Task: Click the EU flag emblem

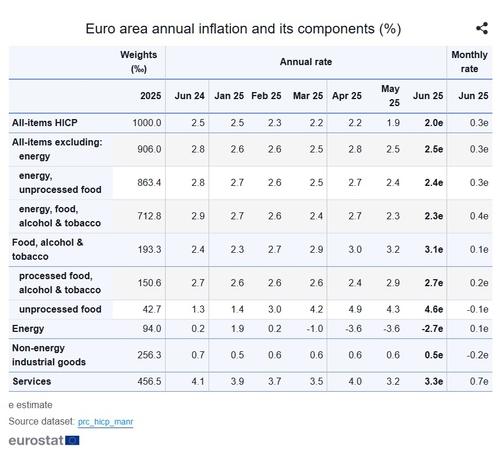Action: 72,441
